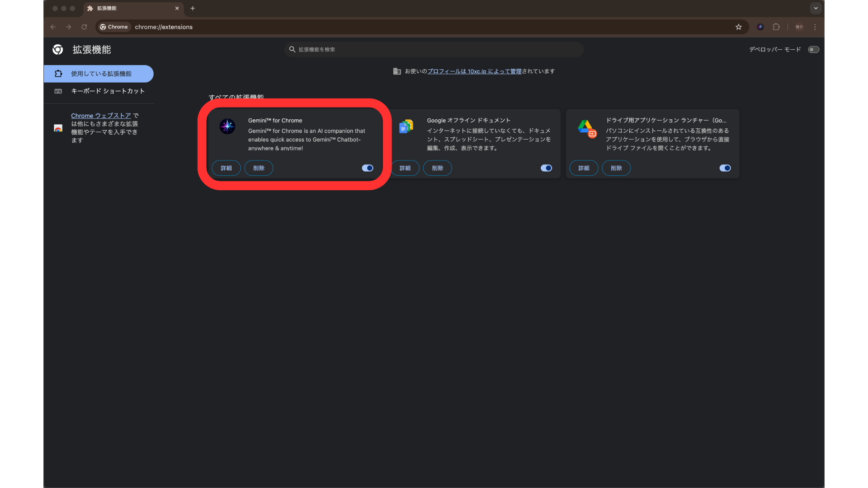
Task: Click the Gemini™ for Chrome title text
Action: click(x=275, y=121)
